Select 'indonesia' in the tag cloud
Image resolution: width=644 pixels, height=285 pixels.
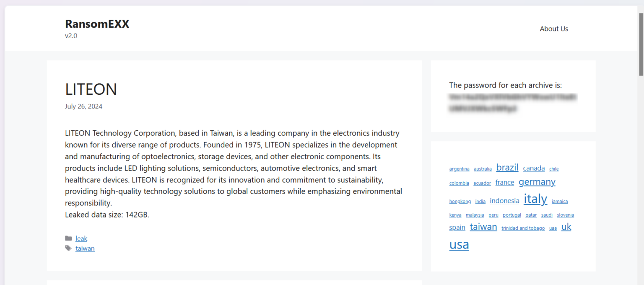pos(504,201)
